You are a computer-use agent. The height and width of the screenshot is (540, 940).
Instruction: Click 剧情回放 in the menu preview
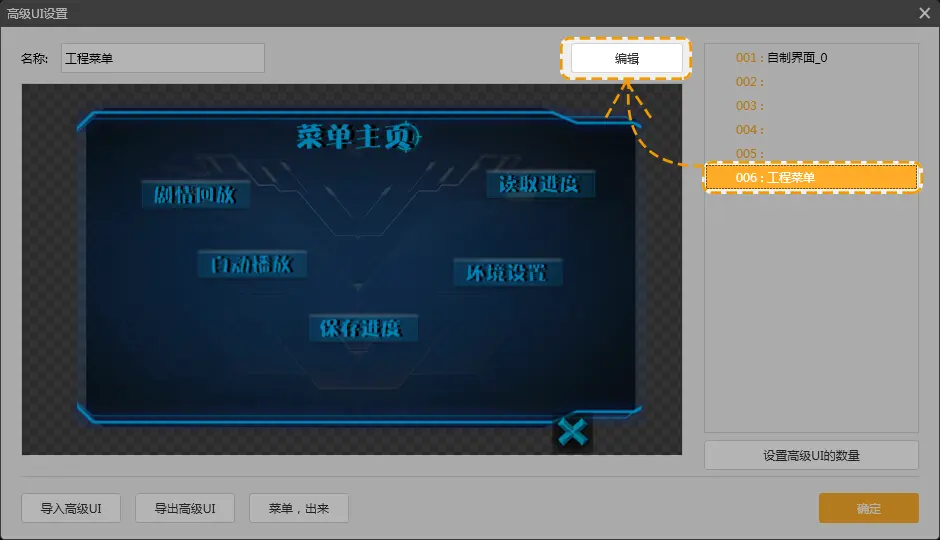[x=195, y=194]
